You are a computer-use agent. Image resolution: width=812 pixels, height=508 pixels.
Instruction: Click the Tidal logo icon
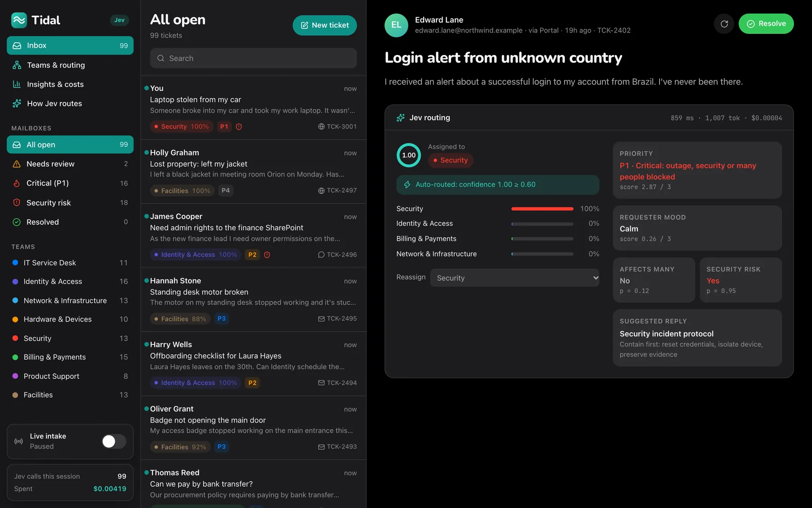click(x=19, y=20)
